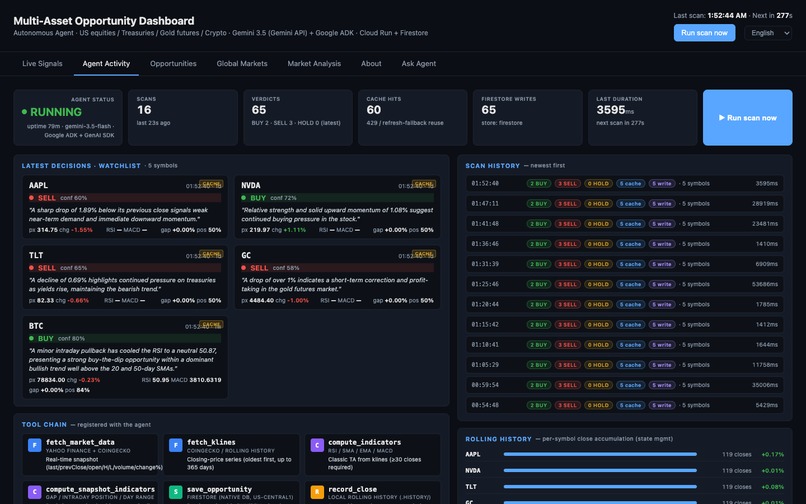This screenshot has height=504, width=806.
Task: Click the 5 cache badge in the 01:36:46 scan
Action: click(631, 244)
